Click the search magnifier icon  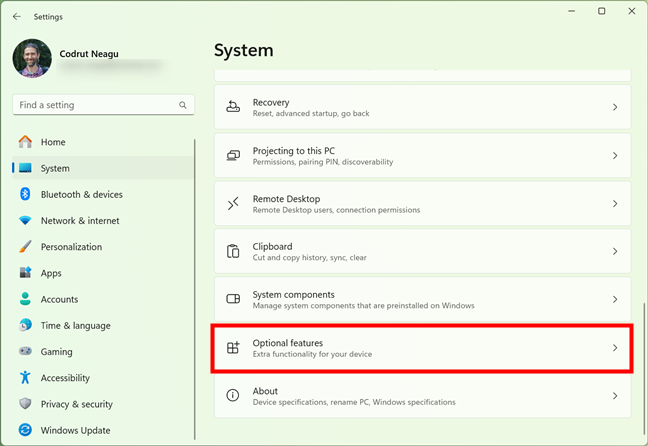coord(183,105)
